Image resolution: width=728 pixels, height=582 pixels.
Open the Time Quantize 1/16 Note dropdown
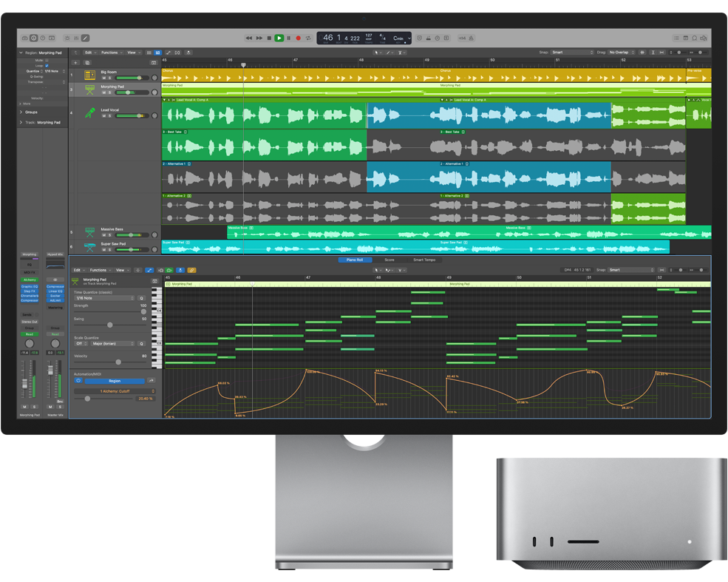click(104, 298)
